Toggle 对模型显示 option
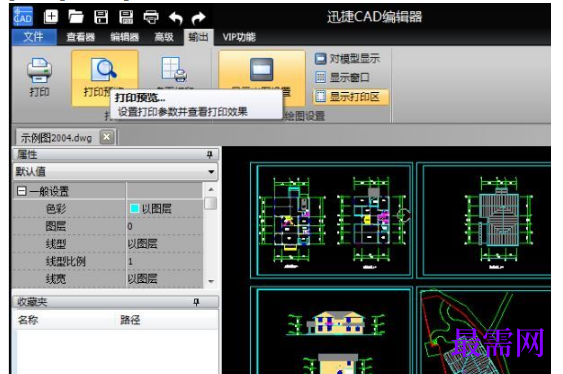Screen dimensions: 563x374 (347, 59)
